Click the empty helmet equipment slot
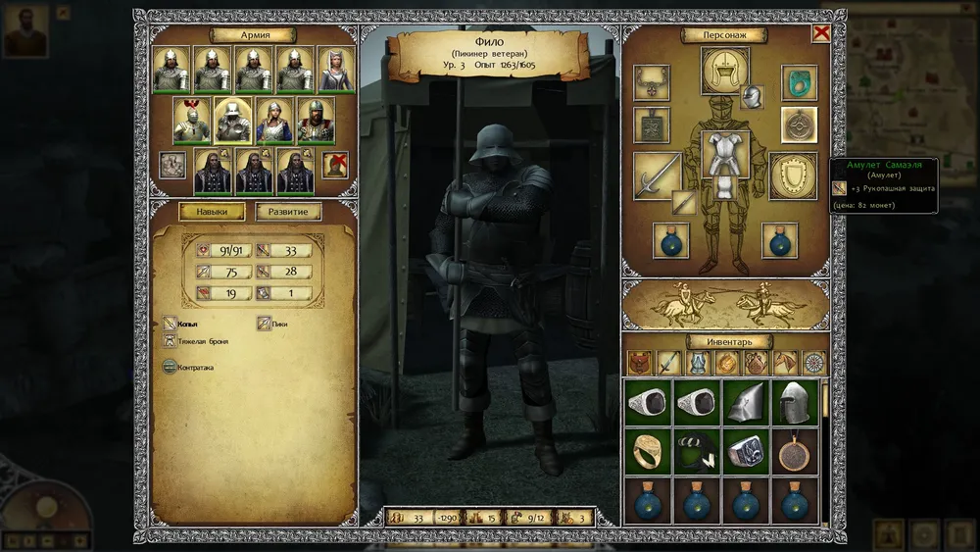 click(x=724, y=71)
